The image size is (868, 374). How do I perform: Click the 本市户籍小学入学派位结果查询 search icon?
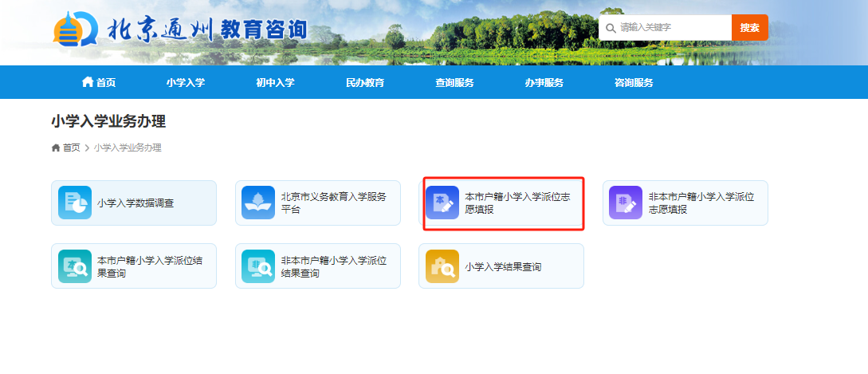(x=75, y=266)
